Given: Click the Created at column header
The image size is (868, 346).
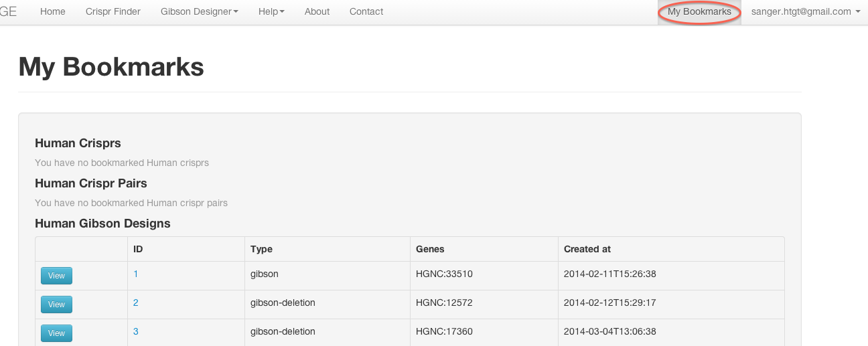Looking at the screenshot, I should 587,249.
